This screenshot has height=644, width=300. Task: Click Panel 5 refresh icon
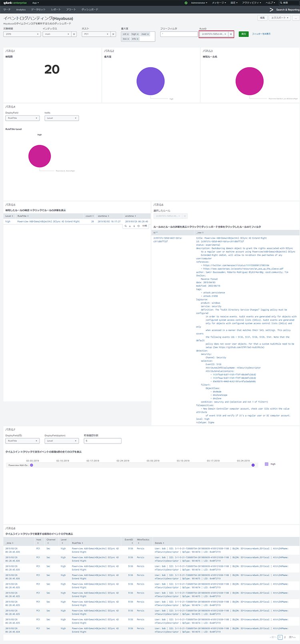click(x=138, y=226)
